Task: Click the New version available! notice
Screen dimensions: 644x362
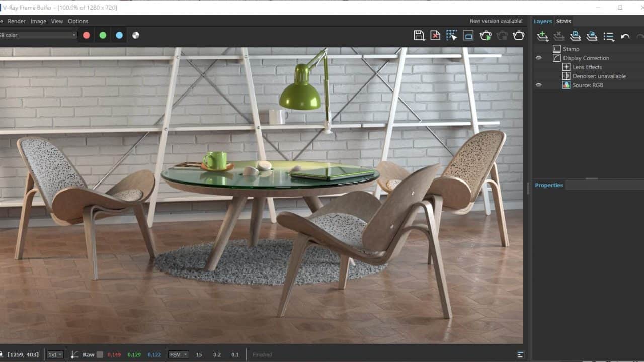Action: pos(496,21)
